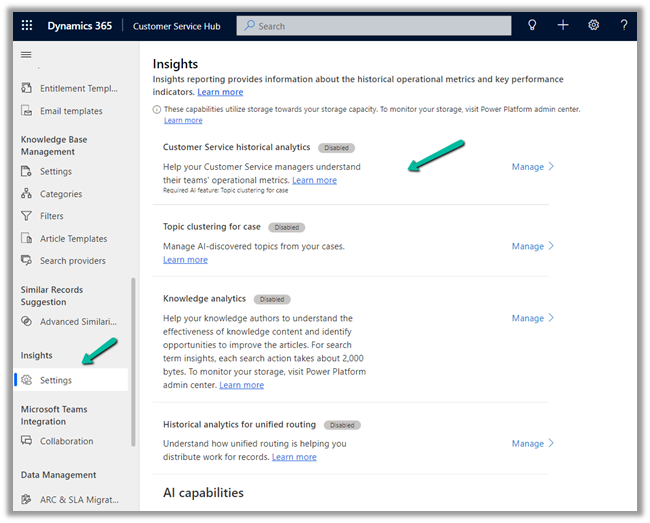Click the search magnifier icon
Viewport: 650px width, 523px height.
249,26
